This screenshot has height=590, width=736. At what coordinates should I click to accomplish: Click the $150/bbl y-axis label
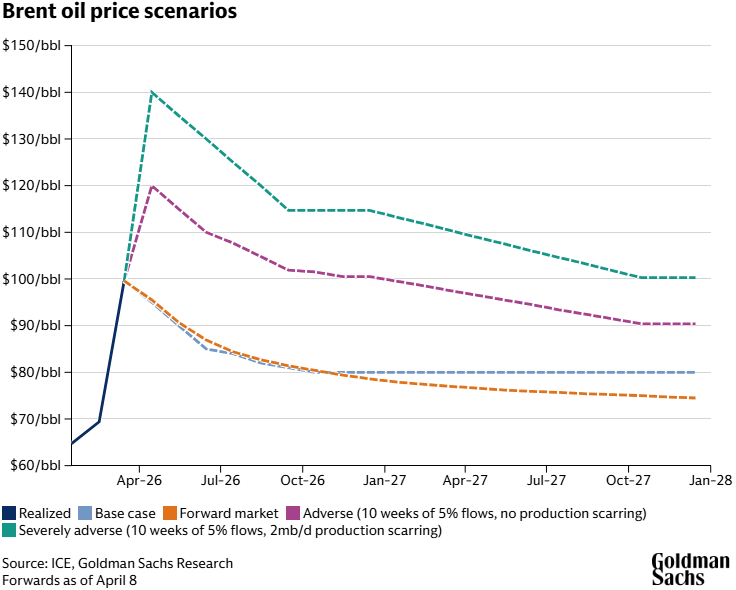[31, 46]
